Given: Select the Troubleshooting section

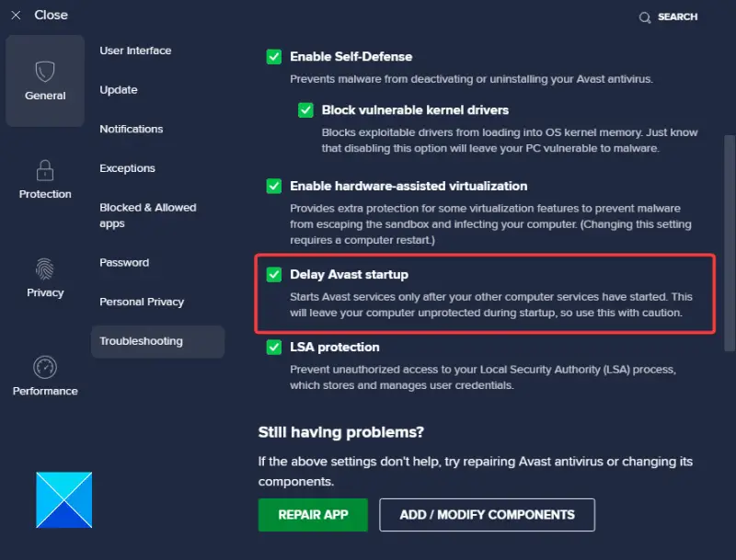Looking at the screenshot, I should (x=142, y=341).
